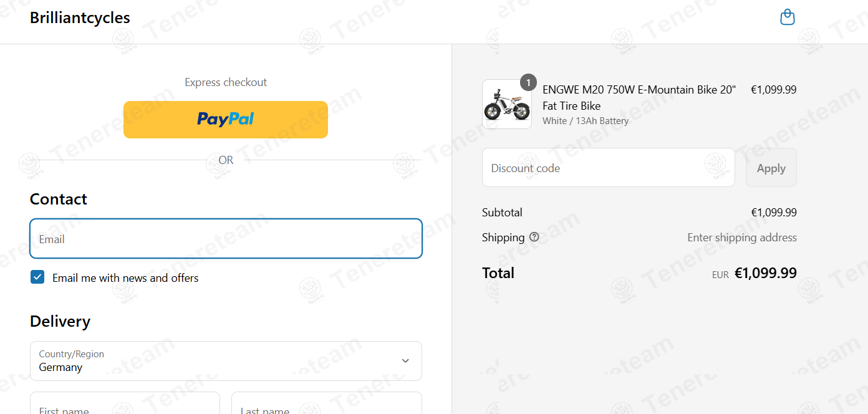The width and height of the screenshot is (868, 414).
Task: Click the Enter shipping address text
Action: click(x=742, y=238)
